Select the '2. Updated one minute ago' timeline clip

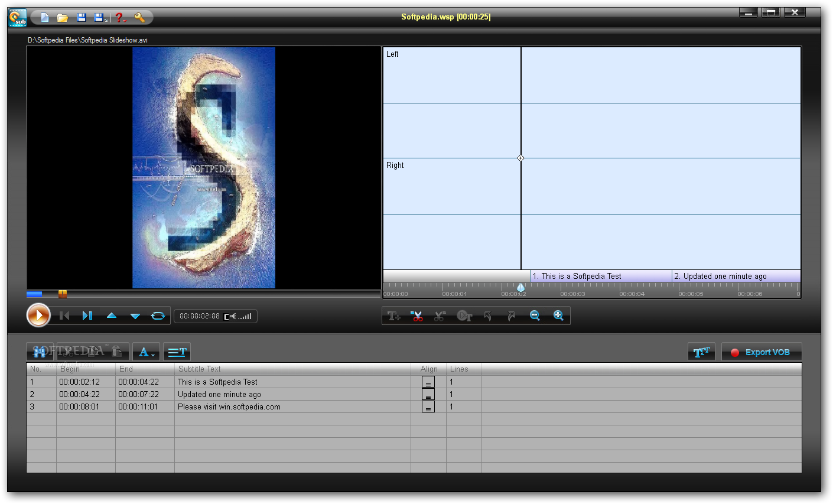tap(736, 276)
